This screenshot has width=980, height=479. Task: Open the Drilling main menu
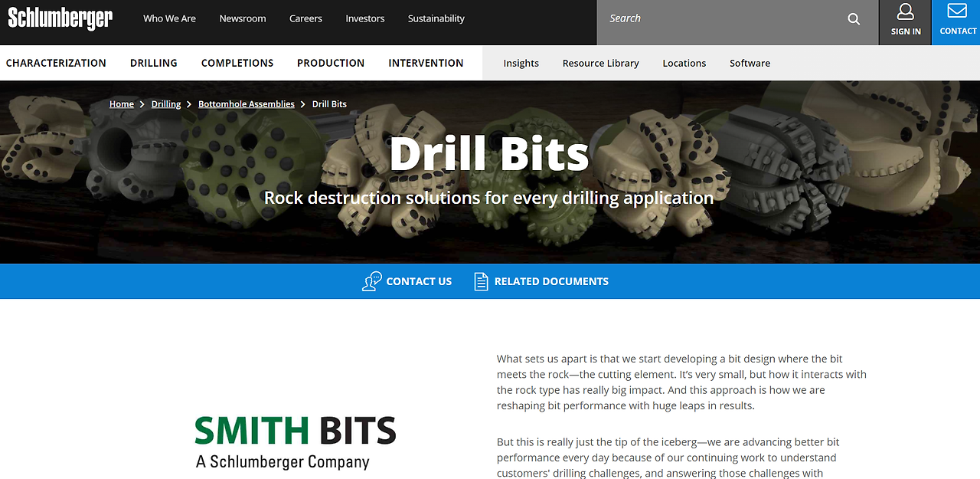pyautogui.click(x=154, y=63)
